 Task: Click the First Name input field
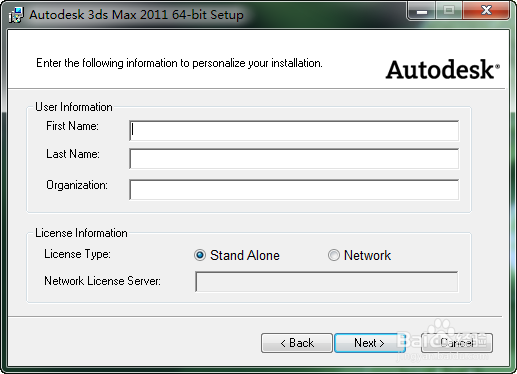(294, 131)
